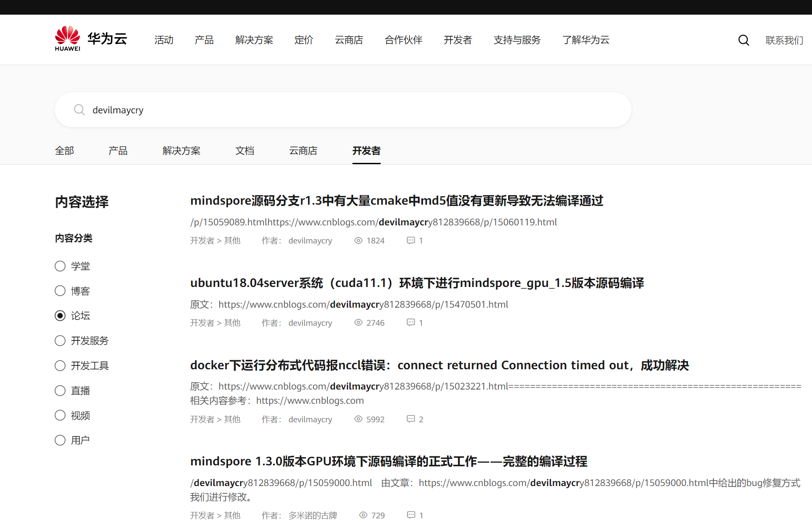The width and height of the screenshot is (812, 527).
Task: Click 开发者 > 其他 under the r1.3 cmake post
Action: pos(215,240)
